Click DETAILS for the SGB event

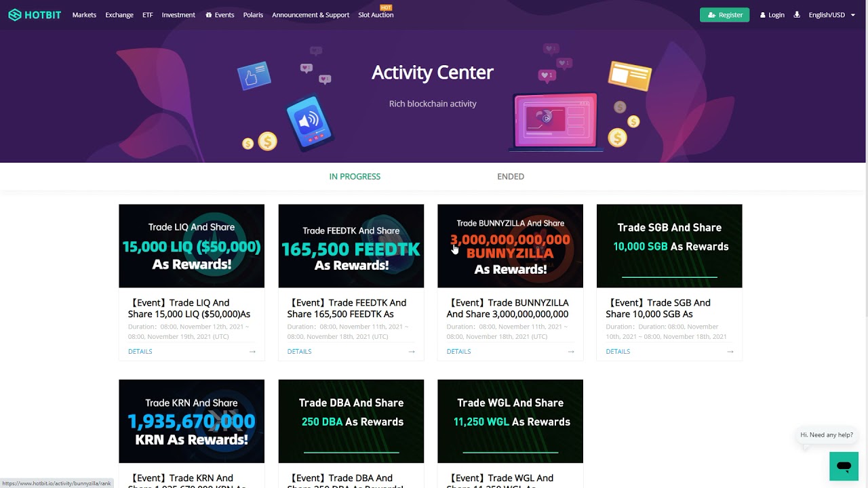618,351
